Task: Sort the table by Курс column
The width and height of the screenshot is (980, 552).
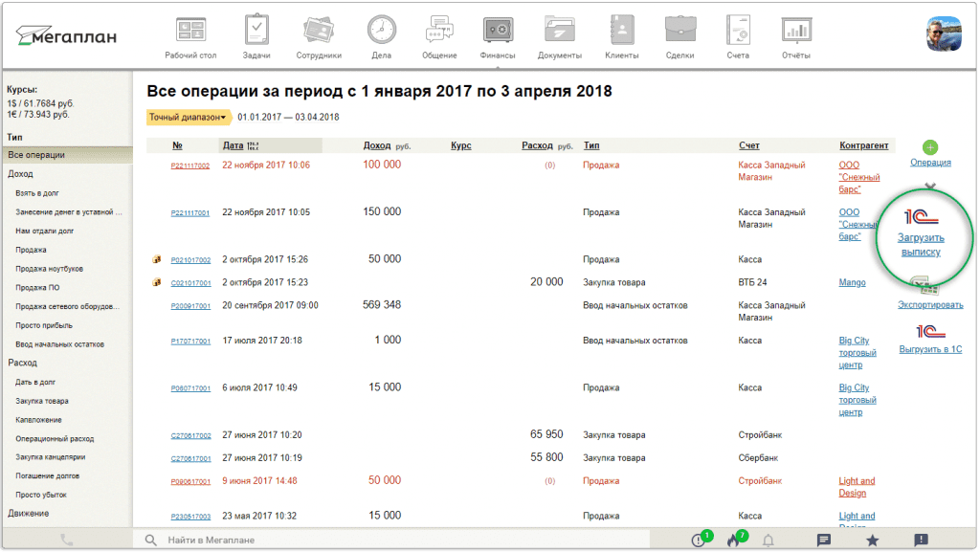Action: (x=461, y=145)
